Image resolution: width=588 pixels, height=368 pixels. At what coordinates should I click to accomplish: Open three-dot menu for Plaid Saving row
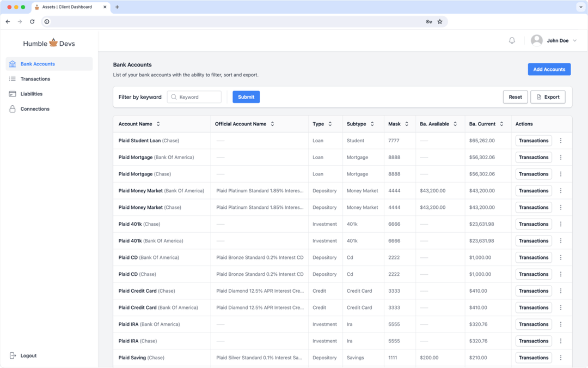click(x=561, y=358)
